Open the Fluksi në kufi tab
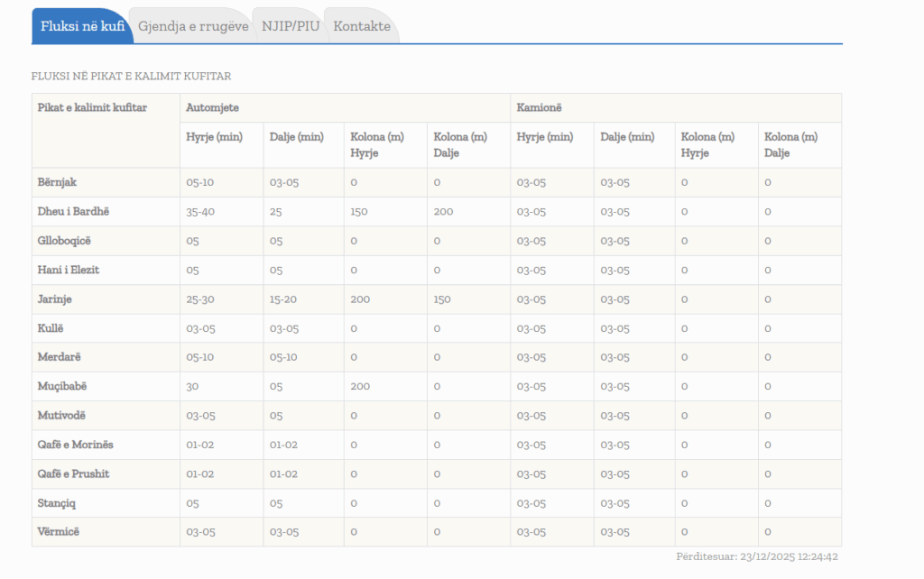 pos(82,26)
